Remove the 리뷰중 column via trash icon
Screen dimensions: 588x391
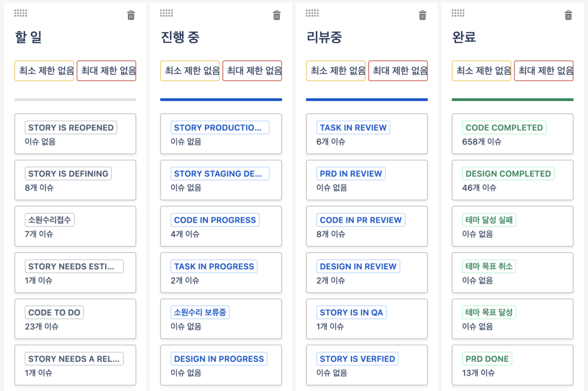423,16
